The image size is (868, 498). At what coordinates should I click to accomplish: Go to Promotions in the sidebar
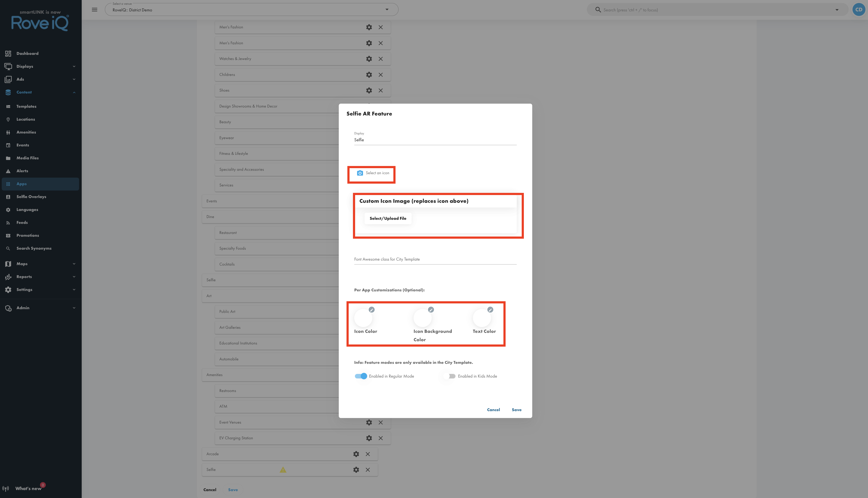point(40,235)
